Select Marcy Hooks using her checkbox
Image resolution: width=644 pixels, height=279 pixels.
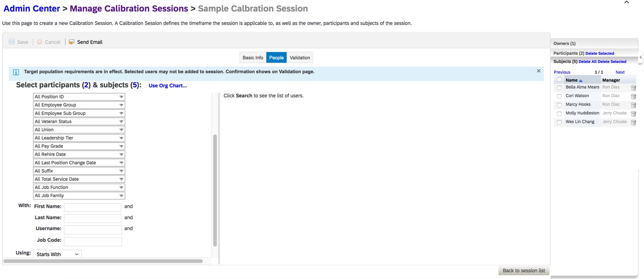point(559,104)
